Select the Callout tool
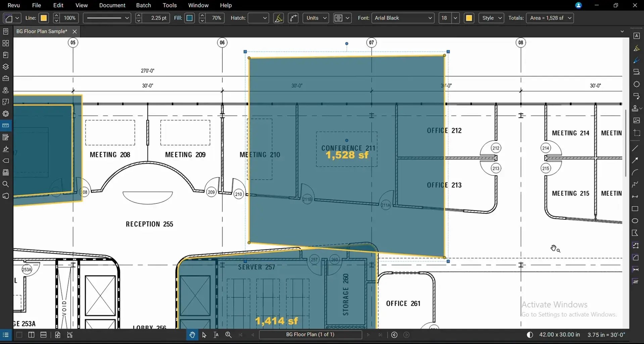Screen dimensions: 644x344 pos(636,96)
